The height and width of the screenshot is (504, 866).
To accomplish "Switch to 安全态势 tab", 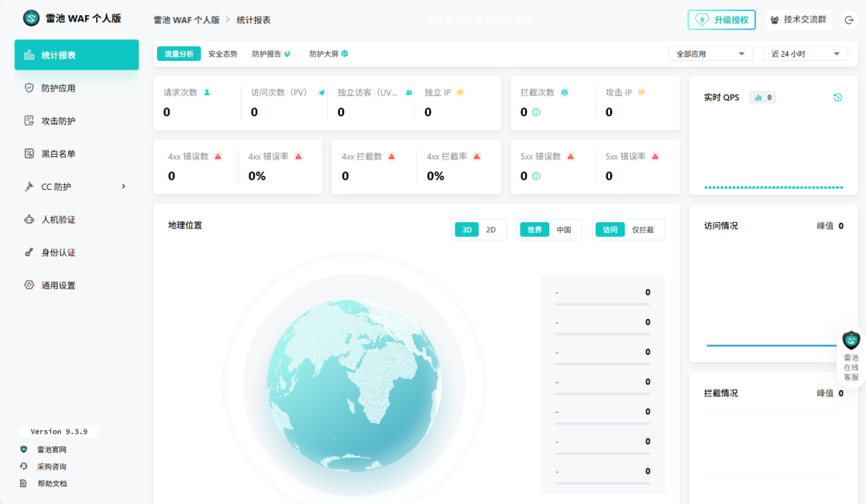I will [x=223, y=54].
